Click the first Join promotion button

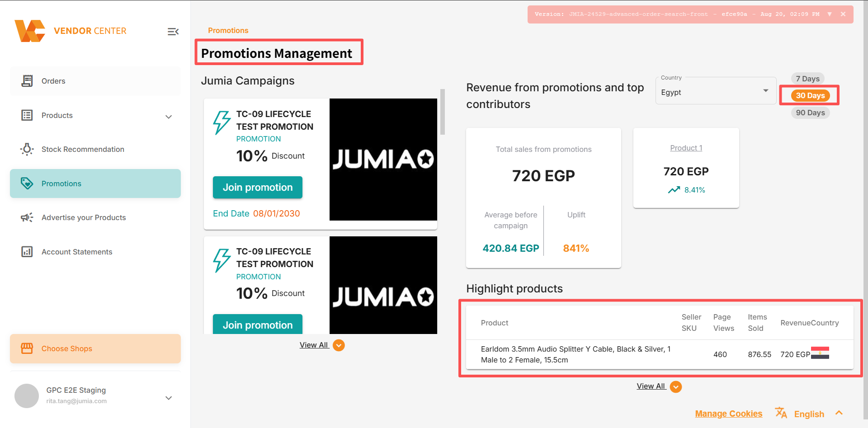tap(258, 188)
